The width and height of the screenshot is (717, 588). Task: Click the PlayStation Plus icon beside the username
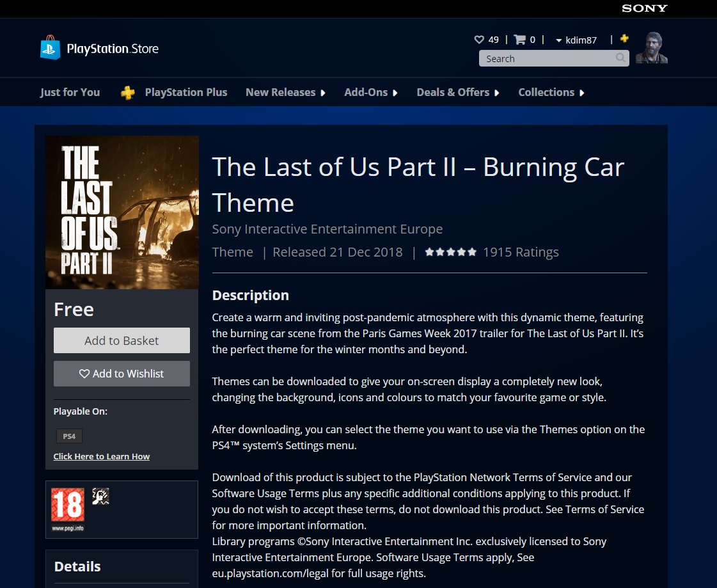[624, 39]
